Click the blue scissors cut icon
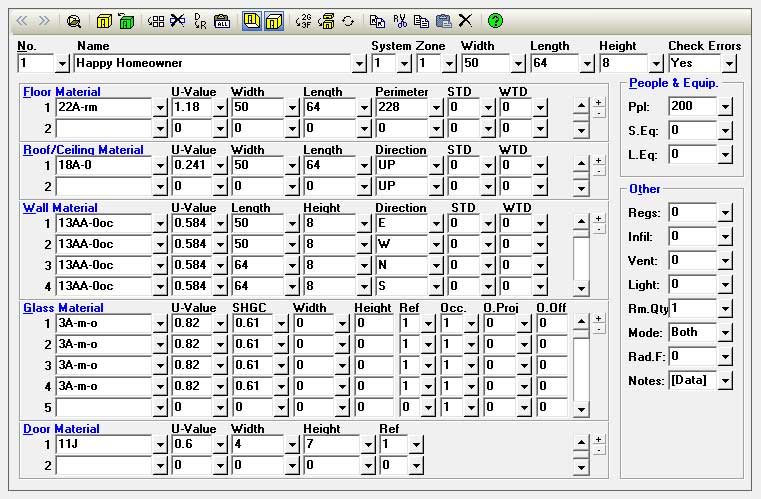This screenshot has width=761, height=499. 178,21
